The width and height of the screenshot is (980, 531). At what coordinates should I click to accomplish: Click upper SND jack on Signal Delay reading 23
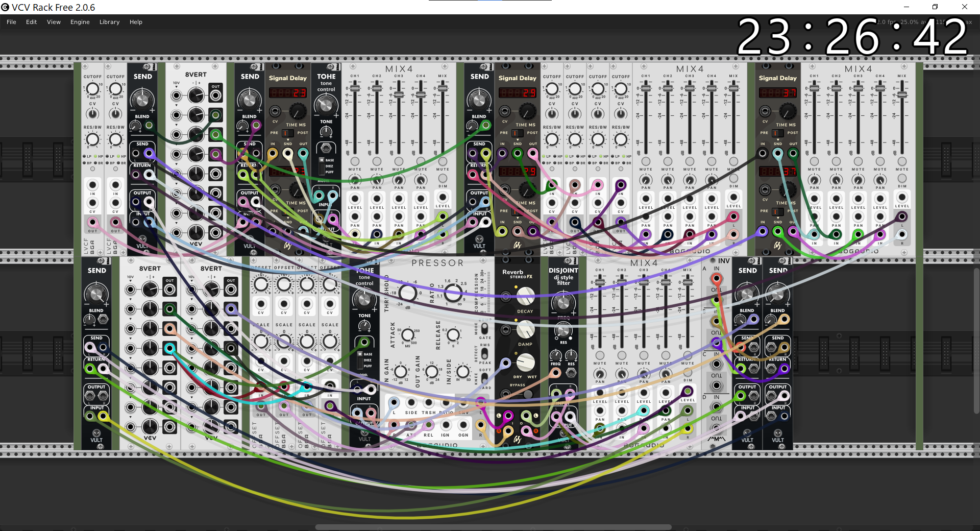point(288,153)
